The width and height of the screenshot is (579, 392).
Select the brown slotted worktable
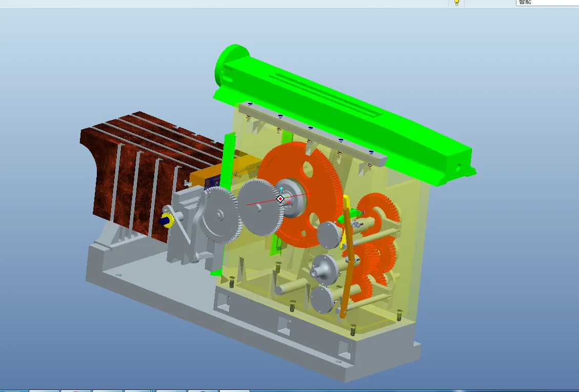click(x=148, y=174)
